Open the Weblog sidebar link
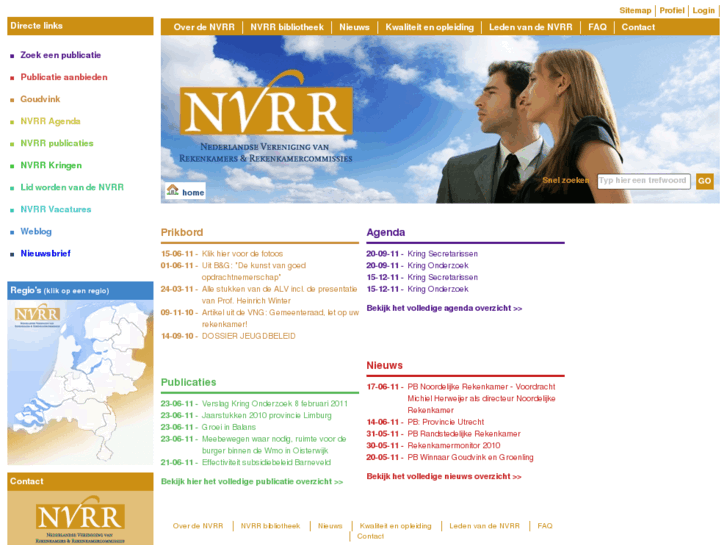 36,231
